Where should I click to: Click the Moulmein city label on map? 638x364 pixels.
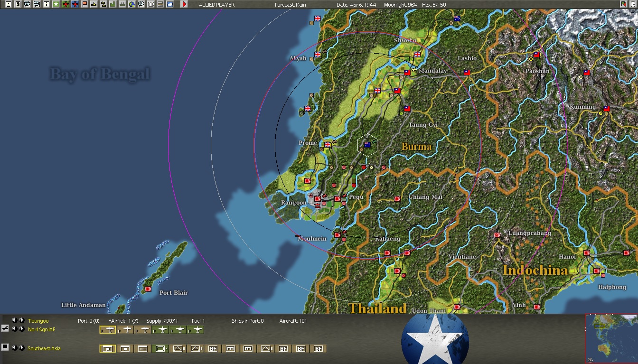point(312,239)
